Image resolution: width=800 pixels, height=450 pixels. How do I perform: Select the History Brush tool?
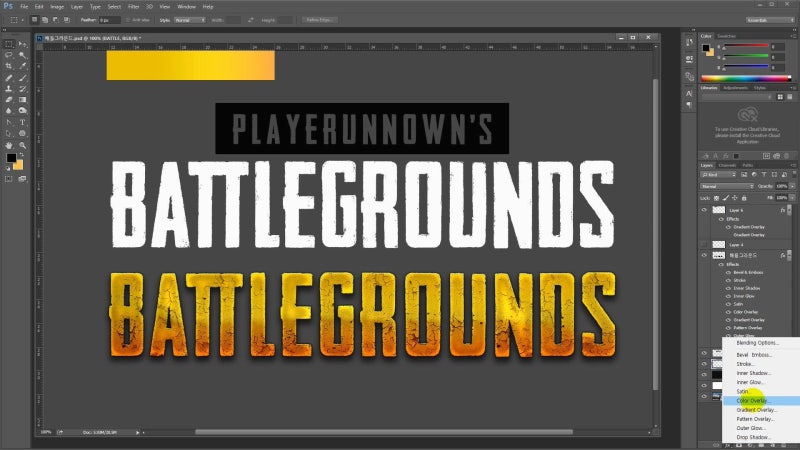click(x=22, y=89)
